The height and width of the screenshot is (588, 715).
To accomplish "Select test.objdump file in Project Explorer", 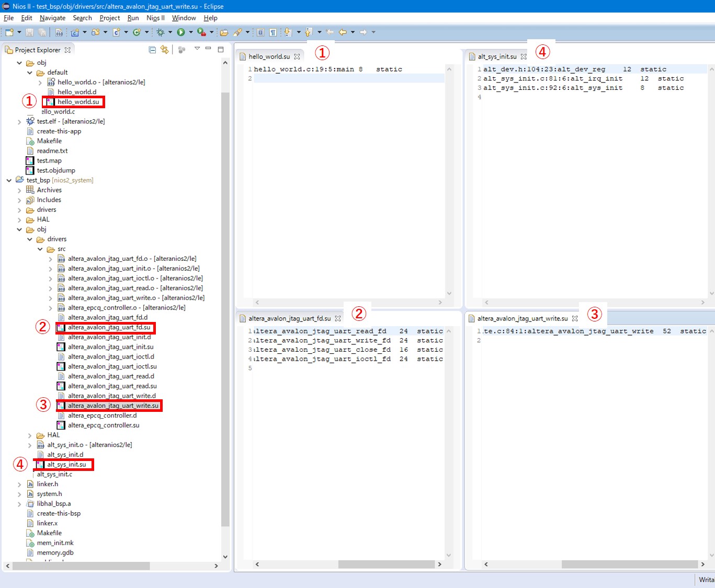I will coord(56,170).
